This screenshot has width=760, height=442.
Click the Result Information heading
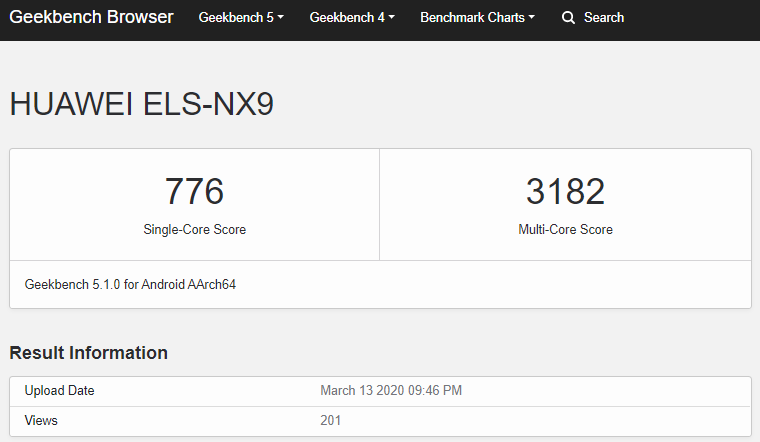point(88,353)
